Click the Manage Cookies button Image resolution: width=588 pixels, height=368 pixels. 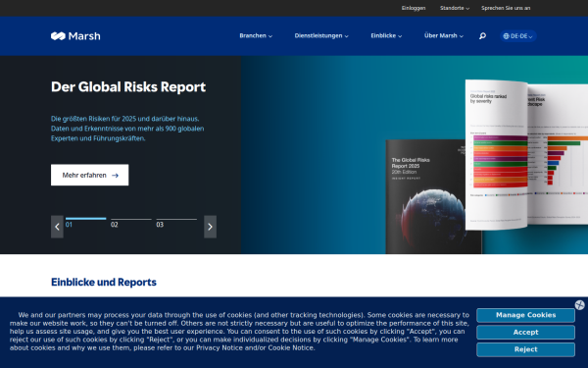point(525,315)
